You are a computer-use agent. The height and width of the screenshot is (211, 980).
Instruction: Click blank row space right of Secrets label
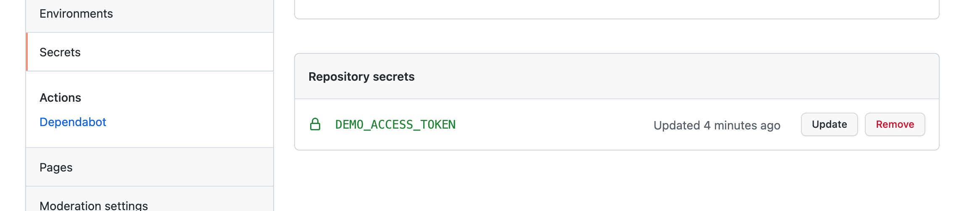click(177, 52)
